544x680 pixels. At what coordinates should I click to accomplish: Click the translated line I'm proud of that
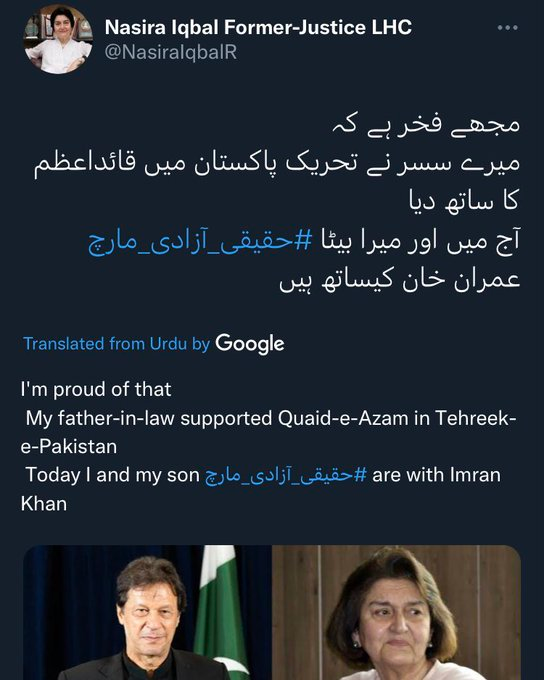coord(96,389)
